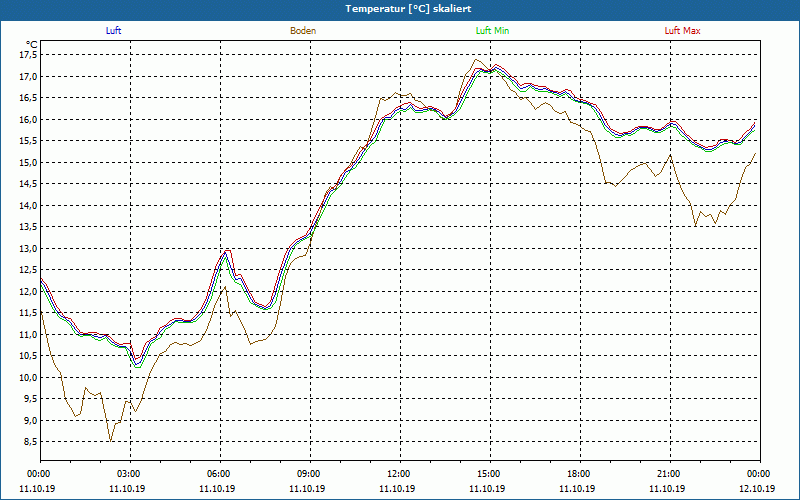The height and width of the screenshot is (500, 800).
Task: Click the 14,0 y-axis value
Action: tap(29, 206)
